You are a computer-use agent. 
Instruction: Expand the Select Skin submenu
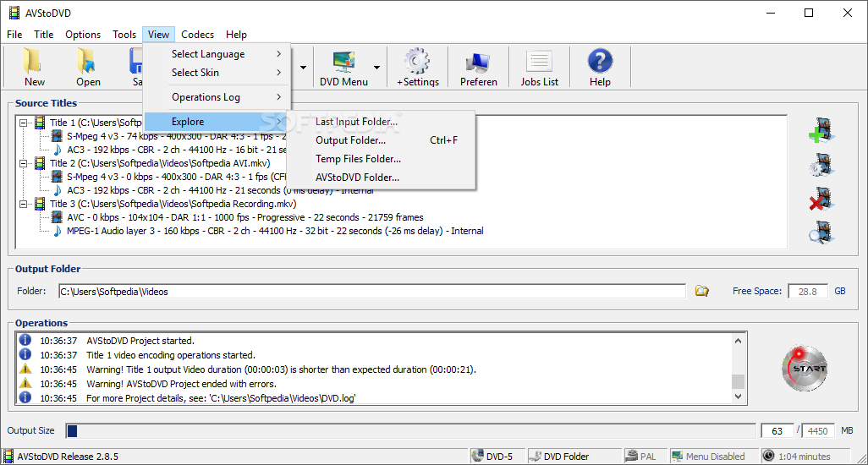tap(217, 73)
